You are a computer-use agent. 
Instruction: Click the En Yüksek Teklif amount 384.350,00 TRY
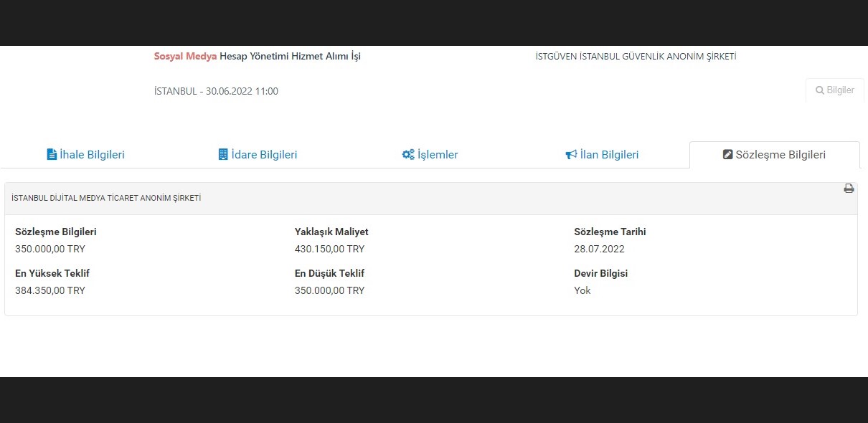tap(50, 290)
